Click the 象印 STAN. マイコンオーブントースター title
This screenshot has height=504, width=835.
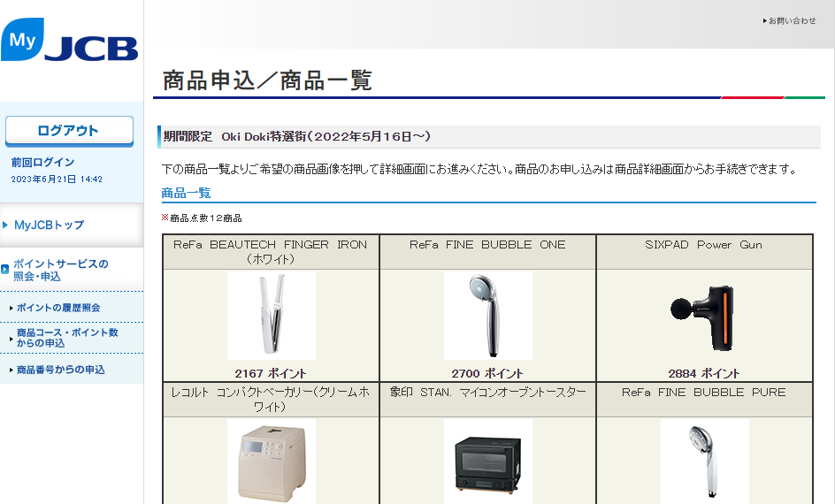487,393
